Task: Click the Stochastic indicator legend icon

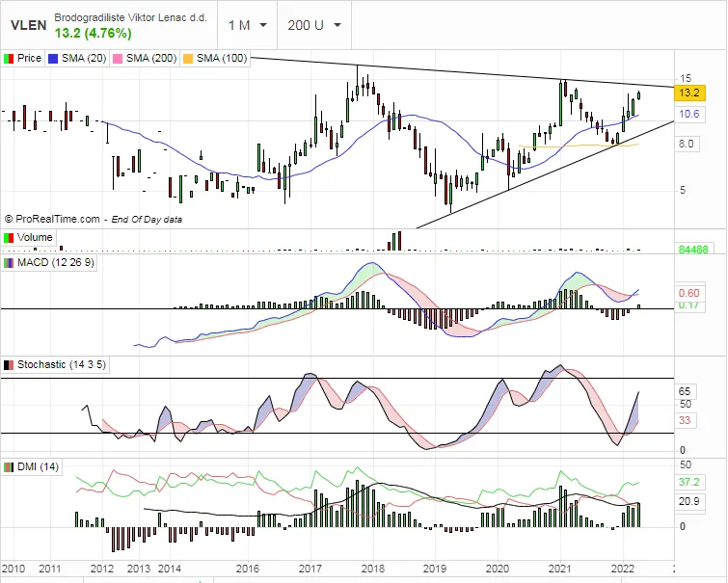Action: 10,364
